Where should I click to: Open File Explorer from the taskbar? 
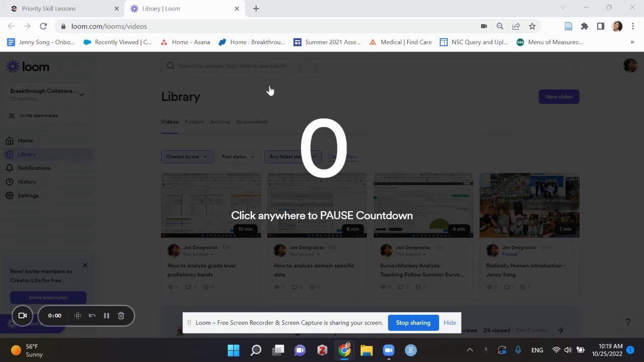click(366, 350)
